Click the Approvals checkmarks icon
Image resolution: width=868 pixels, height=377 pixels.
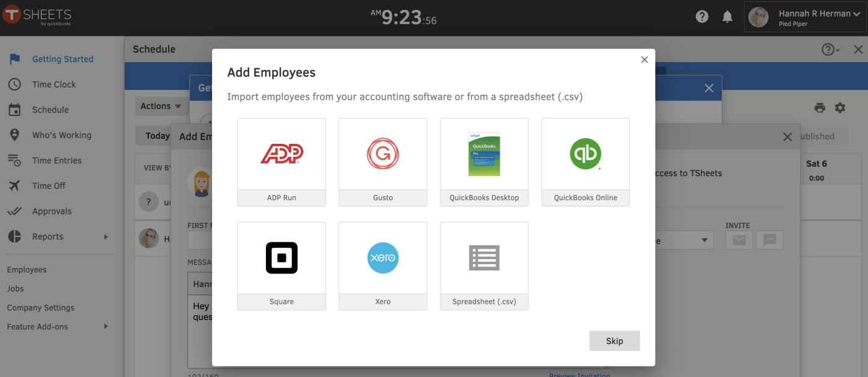(x=14, y=211)
